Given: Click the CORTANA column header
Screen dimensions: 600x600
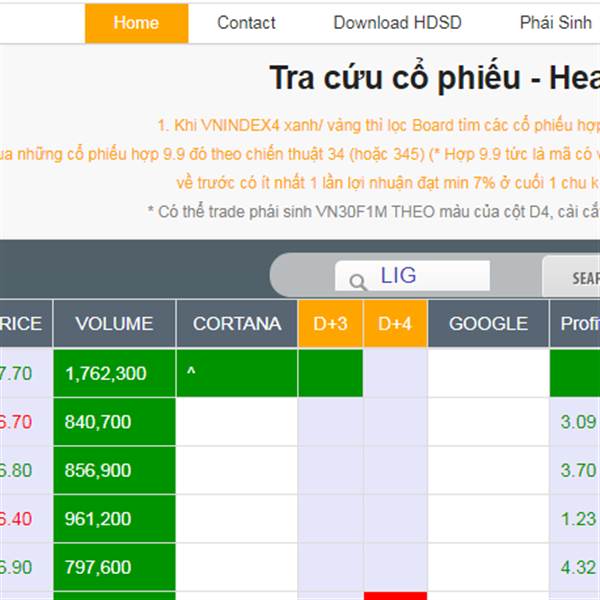Looking at the screenshot, I should pyautogui.click(x=237, y=324).
